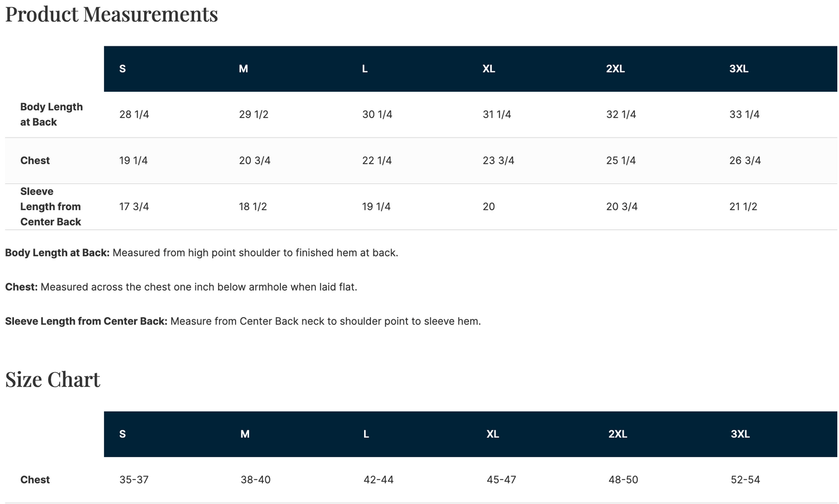The height and width of the screenshot is (504, 839).
Task: Click the 21 1/2 sleeve value for 3XL
Action: 743,206
